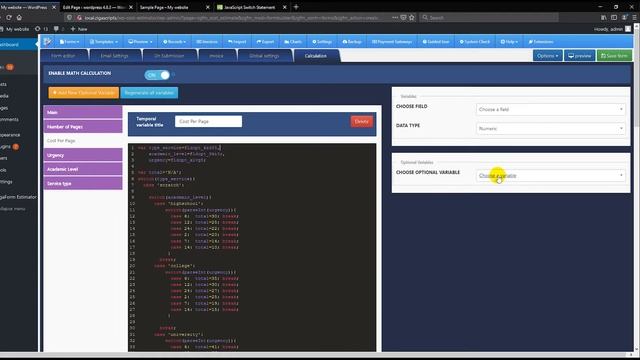Open Charts from the blue toolbar
Image resolution: width=640 pixels, height=360 pixels.
pyautogui.click(x=293, y=42)
